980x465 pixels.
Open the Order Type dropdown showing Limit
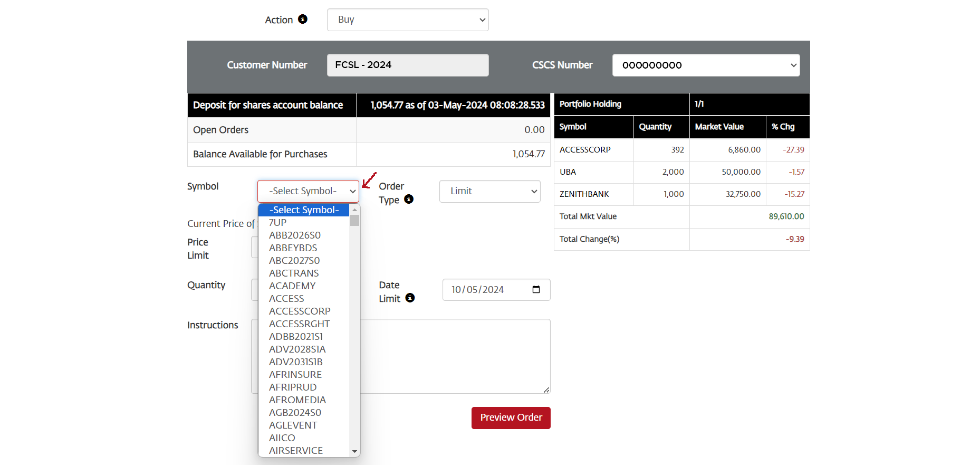point(489,191)
